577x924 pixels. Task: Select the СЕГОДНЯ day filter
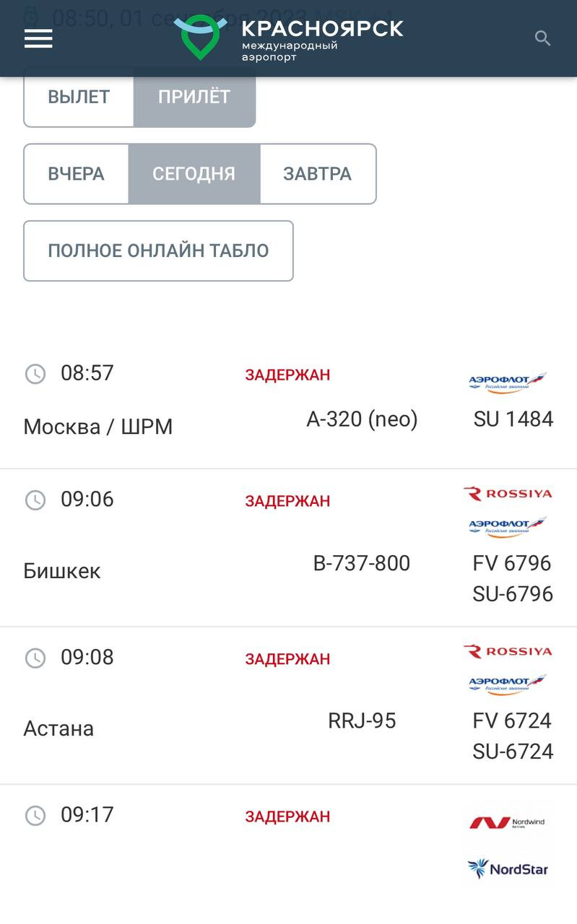[194, 174]
